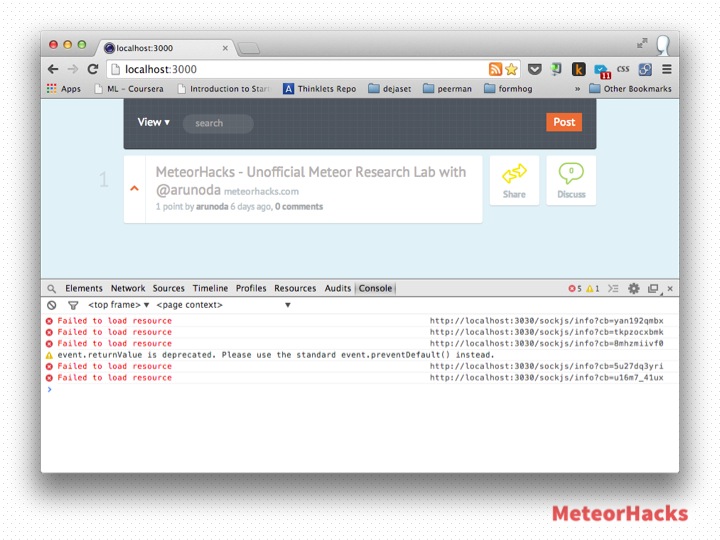720x540 pixels.
Task: Reload the localhost:3000 page
Action: [93, 69]
